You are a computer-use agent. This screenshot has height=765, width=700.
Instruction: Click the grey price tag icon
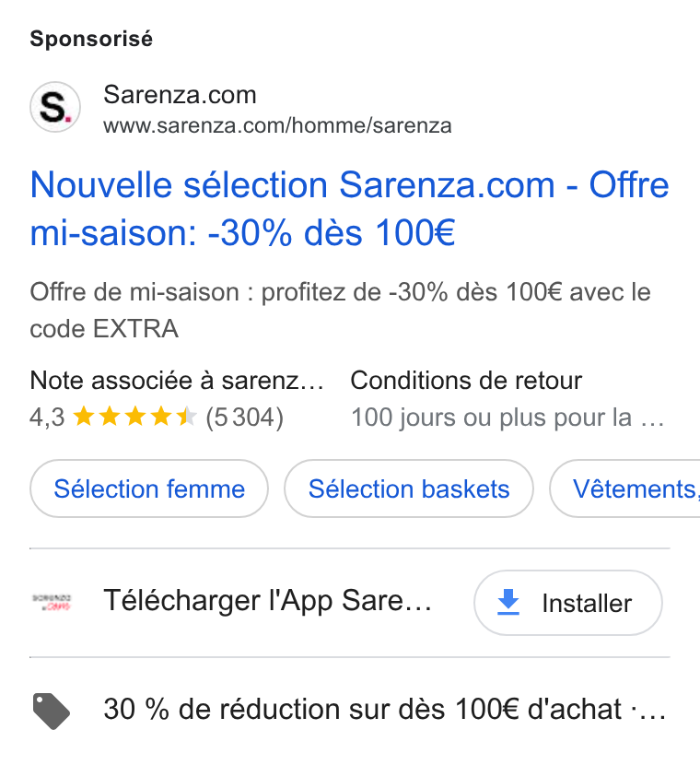52,711
